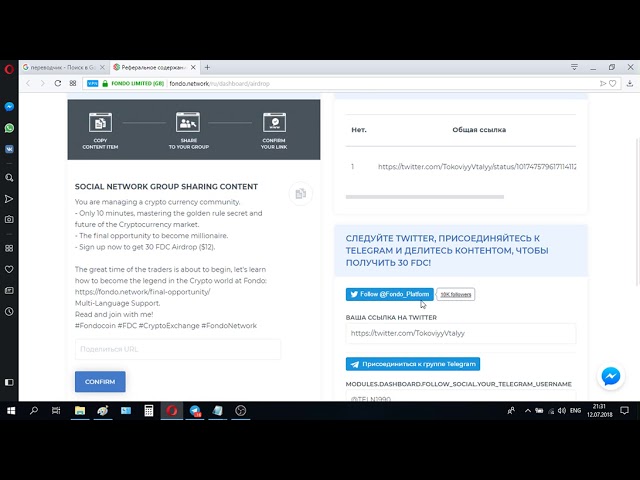Open the 10K followers link
Screen dimensions: 640x480
pyautogui.click(x=456, y=294)
